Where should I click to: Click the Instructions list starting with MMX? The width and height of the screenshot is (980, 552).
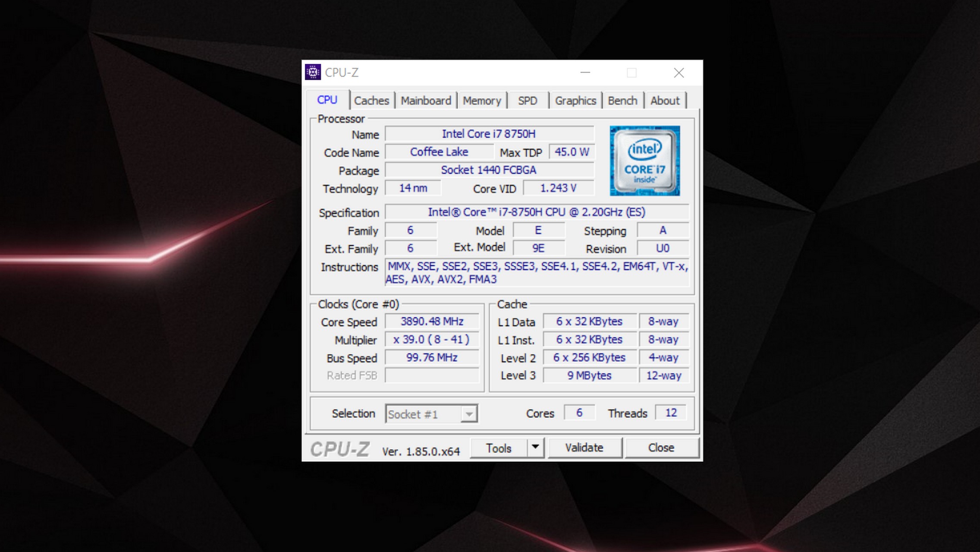pyautogui.click(x=537, y=273)
